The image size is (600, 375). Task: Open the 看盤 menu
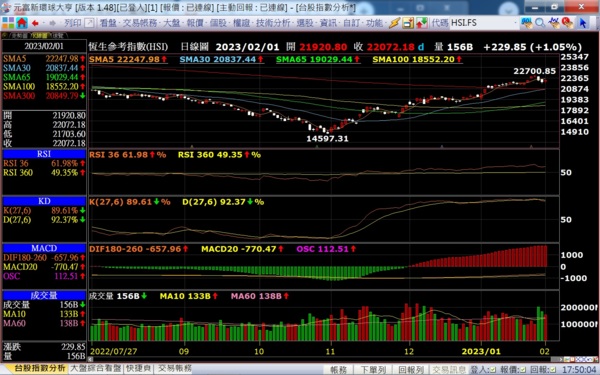tap(109, 23)
